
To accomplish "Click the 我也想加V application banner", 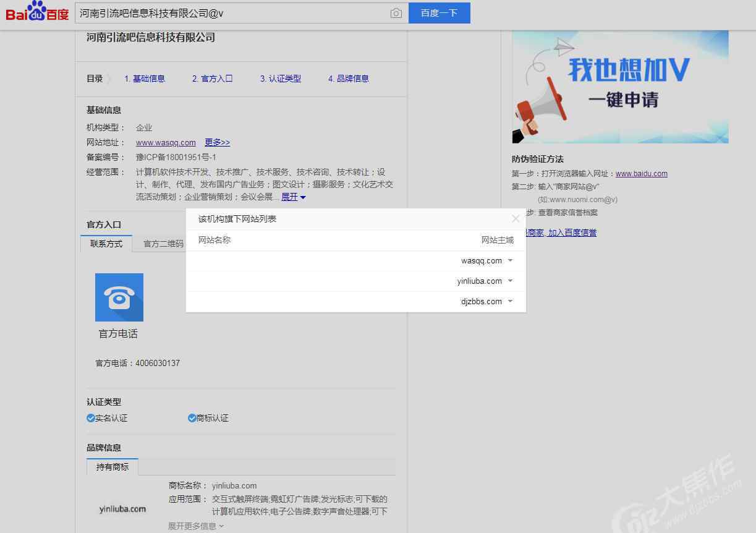I will (x=620, y=87).
